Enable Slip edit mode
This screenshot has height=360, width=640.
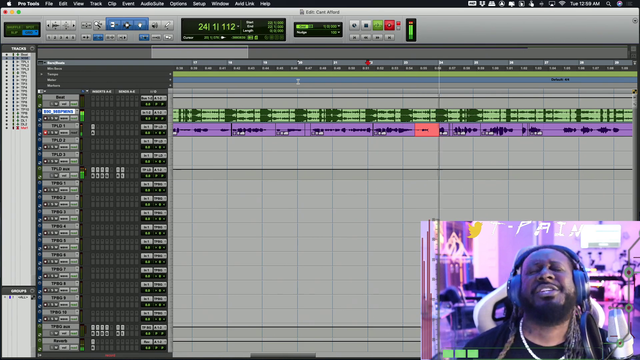pos(15,33)
